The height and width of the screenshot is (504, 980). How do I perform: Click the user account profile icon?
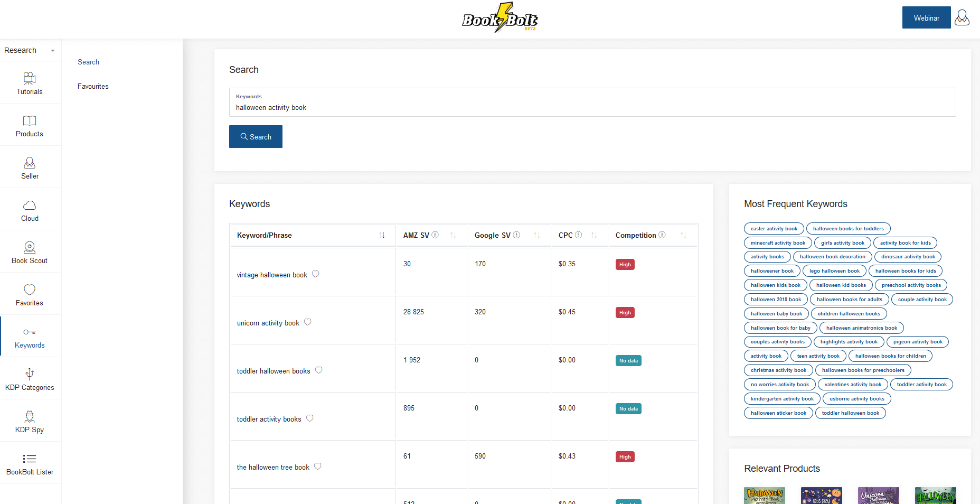point(962,17)
